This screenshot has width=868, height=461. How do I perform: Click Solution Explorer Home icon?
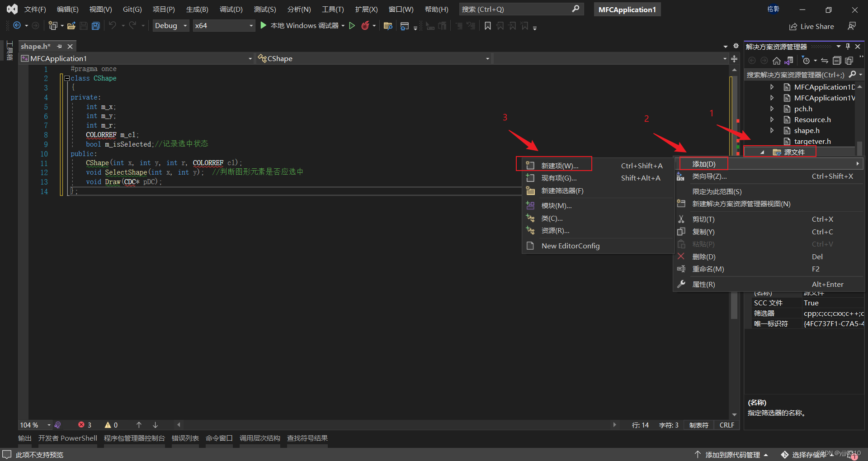pos(777,61)
